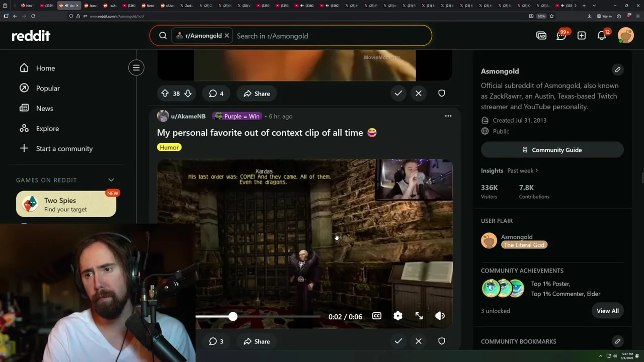
Task: Click the taskbar clock
Action: tap(626, 356)
